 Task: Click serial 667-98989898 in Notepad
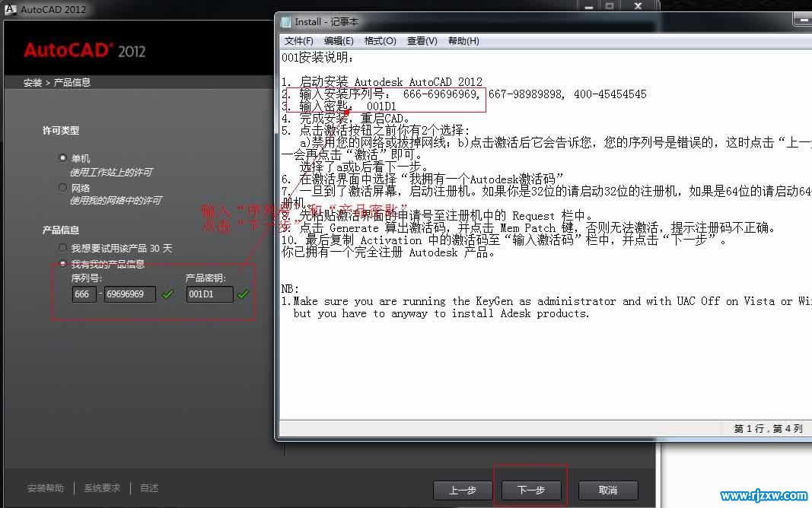tap(526, 94)
